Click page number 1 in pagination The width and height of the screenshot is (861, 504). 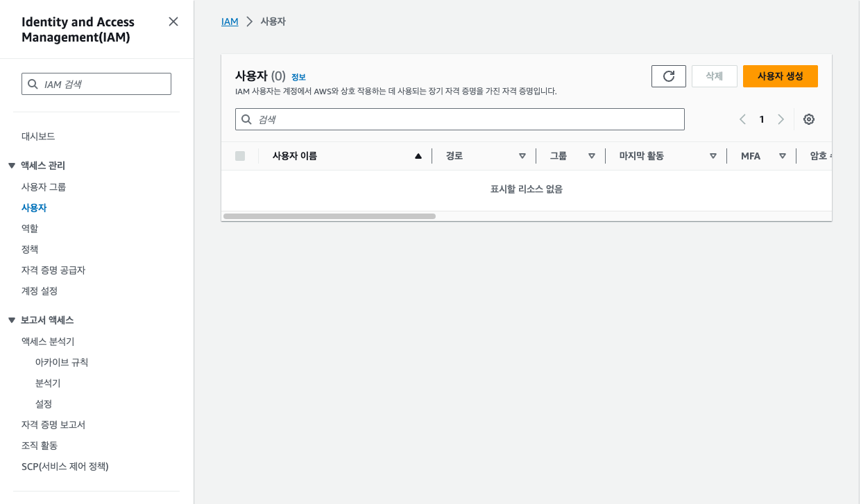762,119
